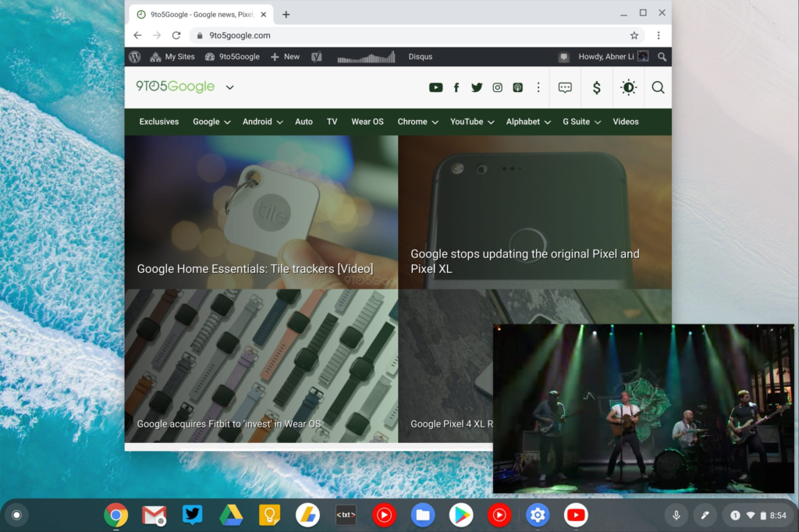This screenshot has width=799, height=532.
Task: Open Tile trackers video article
Action: pos(261,212)
